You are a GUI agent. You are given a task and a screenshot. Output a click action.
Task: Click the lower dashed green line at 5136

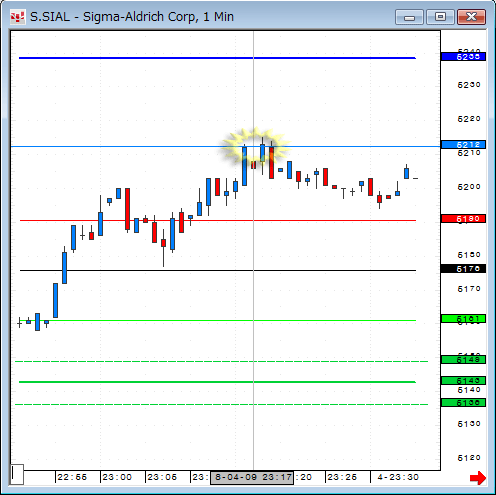click(x=221, y=404)
